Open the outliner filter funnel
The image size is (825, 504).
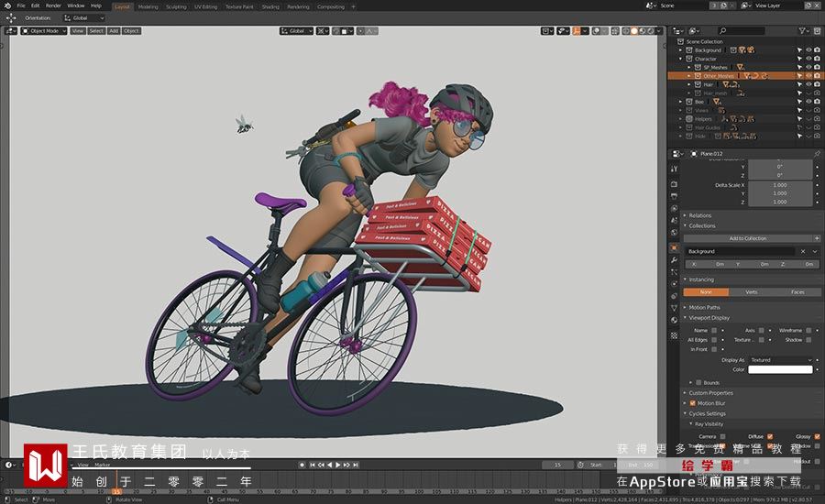tap(803, 31)
